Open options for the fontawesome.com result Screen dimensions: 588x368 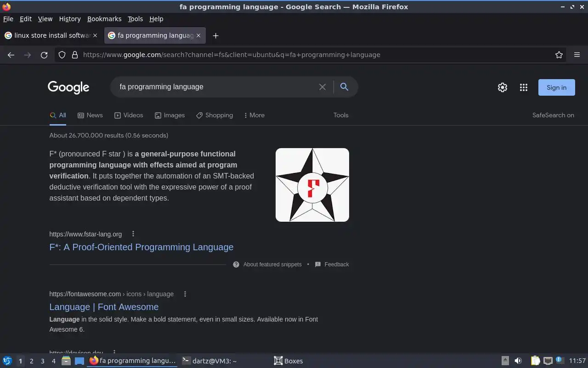[x=185, y=294]
